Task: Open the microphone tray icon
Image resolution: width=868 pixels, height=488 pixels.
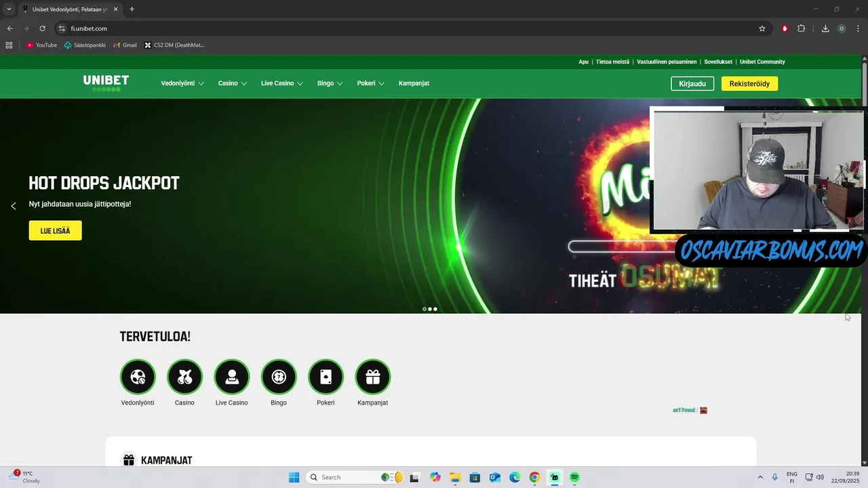Action: (x=774, y=477)
